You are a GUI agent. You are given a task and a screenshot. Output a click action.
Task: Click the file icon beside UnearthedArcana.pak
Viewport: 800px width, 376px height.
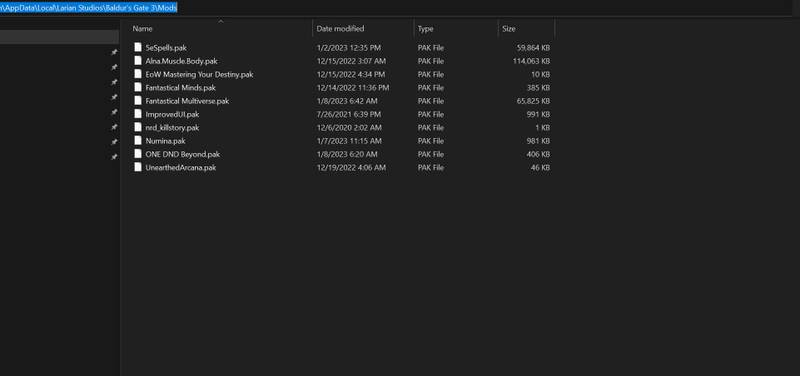(x=138, y=167)
